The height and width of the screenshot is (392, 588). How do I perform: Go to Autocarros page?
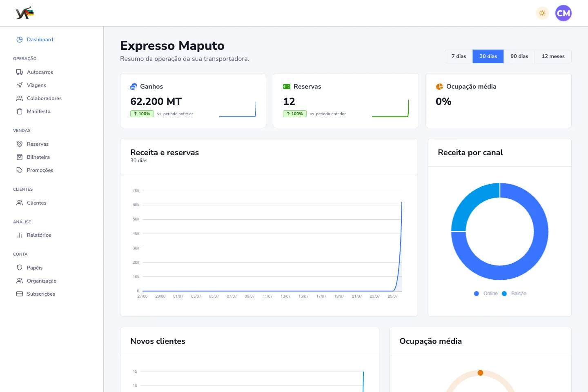point(40,72)
